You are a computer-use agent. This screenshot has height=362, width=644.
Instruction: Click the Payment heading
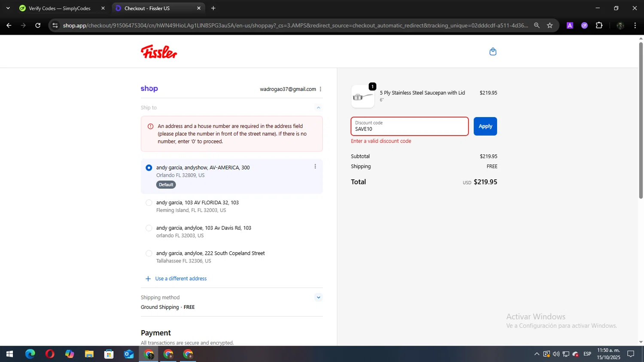coord(156,333)
